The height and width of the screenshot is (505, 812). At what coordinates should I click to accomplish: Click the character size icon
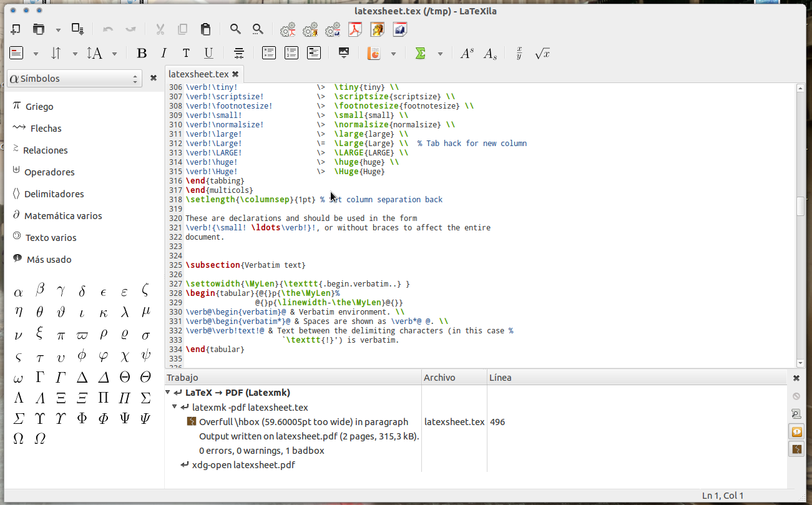[x=95, y=54]
